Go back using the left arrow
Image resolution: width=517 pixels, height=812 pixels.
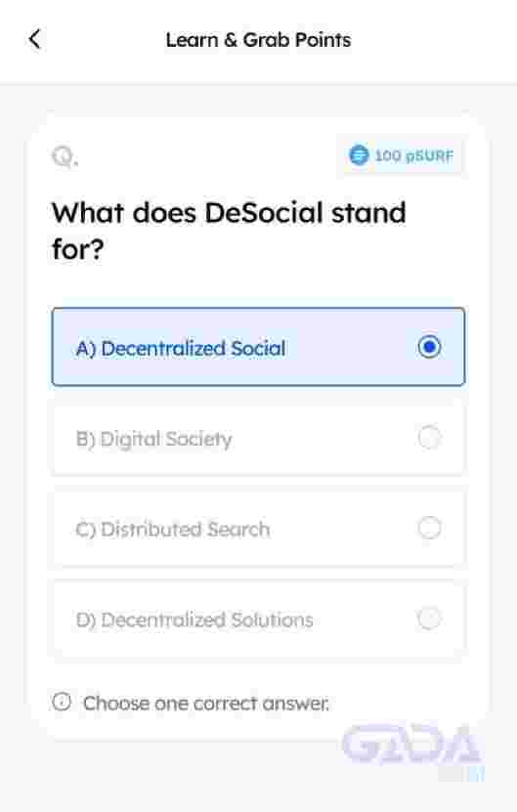tap(34, 39)
